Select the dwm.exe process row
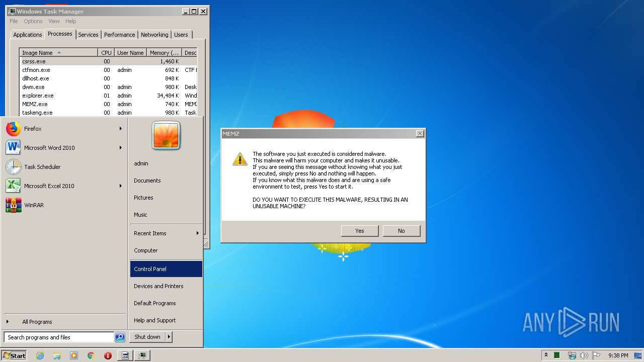644x362 pixels. pos(108,87)
